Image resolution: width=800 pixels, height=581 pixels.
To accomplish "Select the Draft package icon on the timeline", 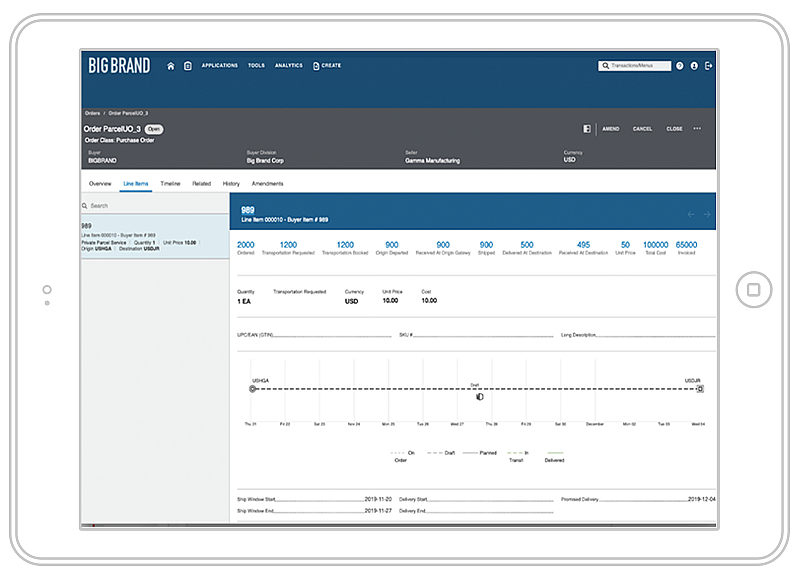I will [x=480, y=396].
